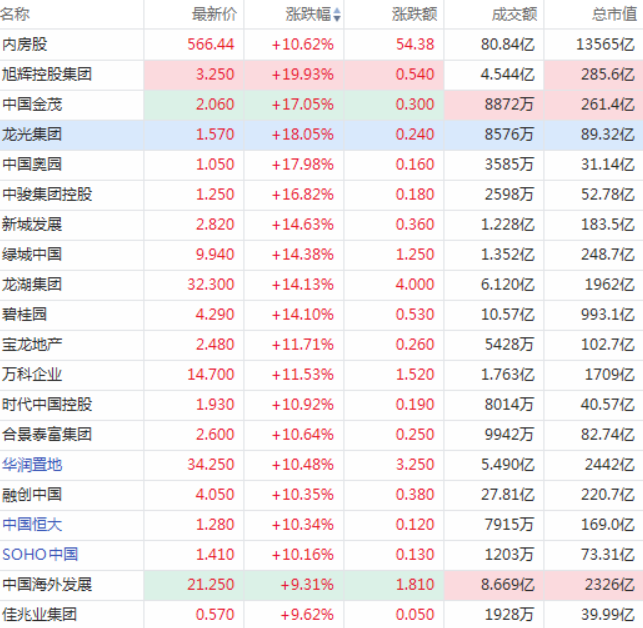The image size is (643, 628).
Task: Select the 宝龙地产 row name
Action: coord(32,344)
